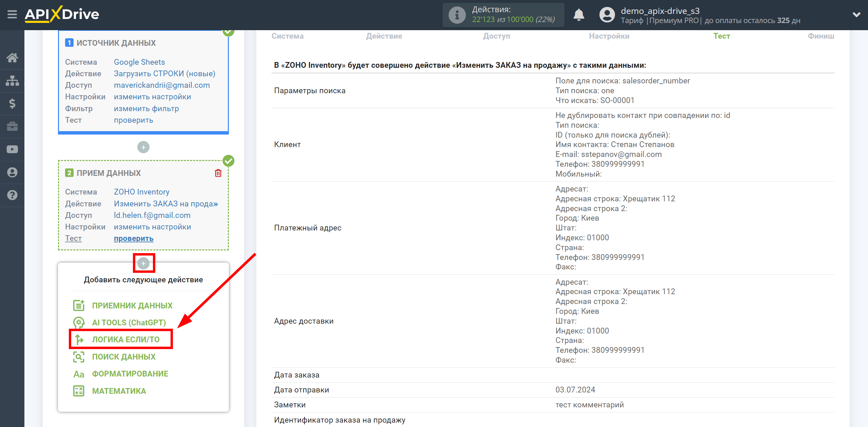
Task: Click the actions counter 22'123 из 100'000
Action: point(513,20)
